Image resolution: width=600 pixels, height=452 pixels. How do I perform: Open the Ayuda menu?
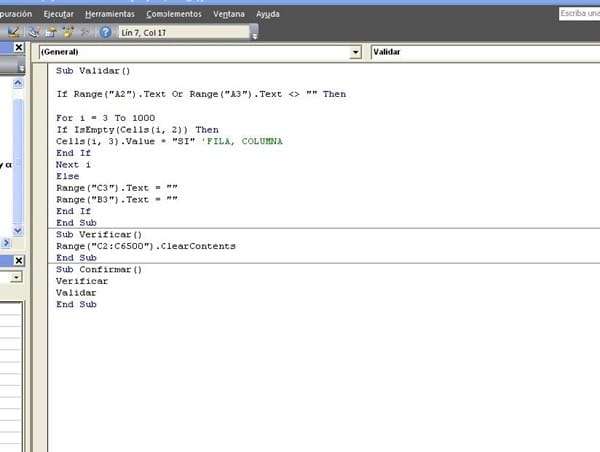pos(268,14)
